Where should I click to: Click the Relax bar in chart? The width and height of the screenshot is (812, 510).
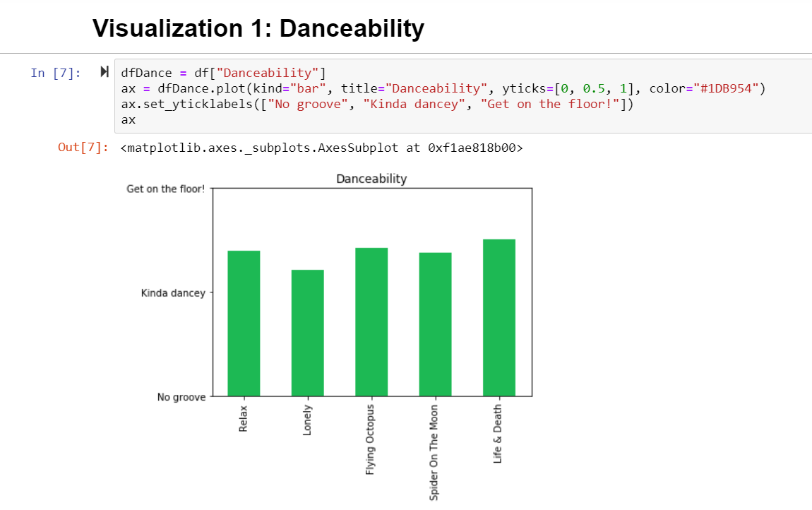[x=244, y=324]
